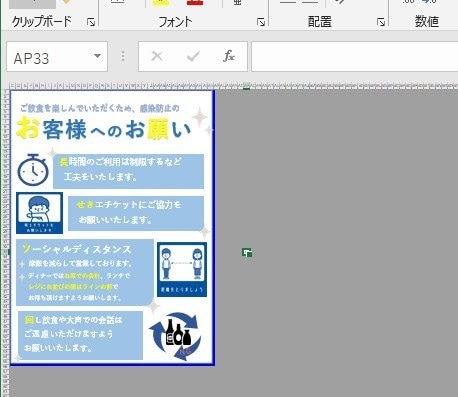The width and height of the screenshot is (458, 397).
Task: Open the フォント group dialog launcher
Action: tap(261, 22)
